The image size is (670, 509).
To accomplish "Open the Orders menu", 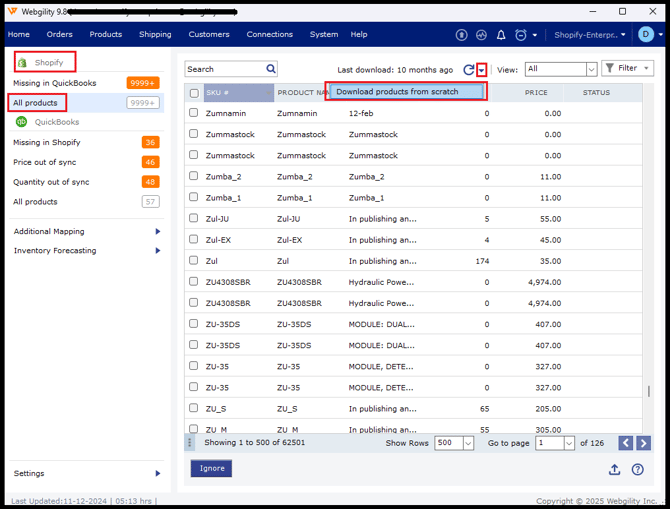I will [x=59, y=34].
